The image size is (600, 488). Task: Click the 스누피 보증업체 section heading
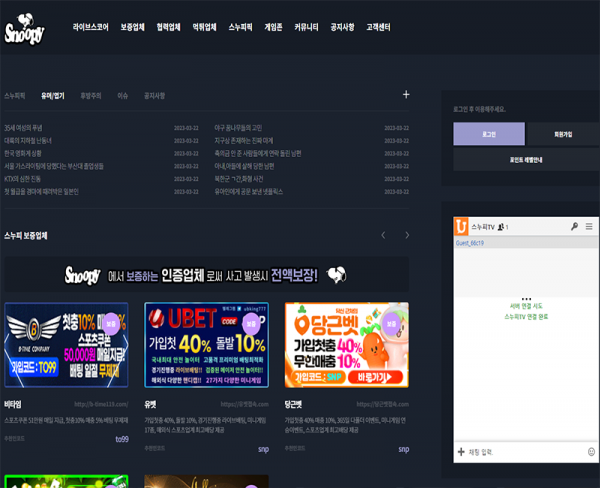[x=26, y=236]
